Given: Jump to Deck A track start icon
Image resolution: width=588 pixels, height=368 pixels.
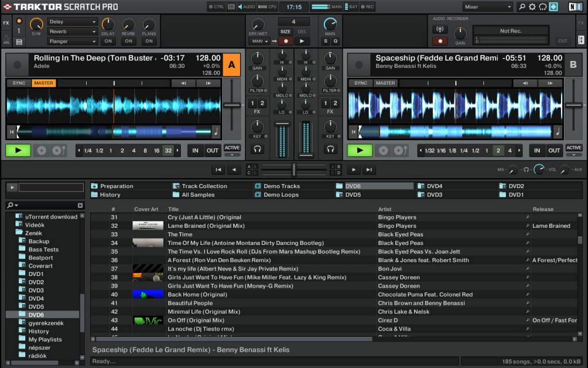Looking at the screenshot, I should 11,132.
